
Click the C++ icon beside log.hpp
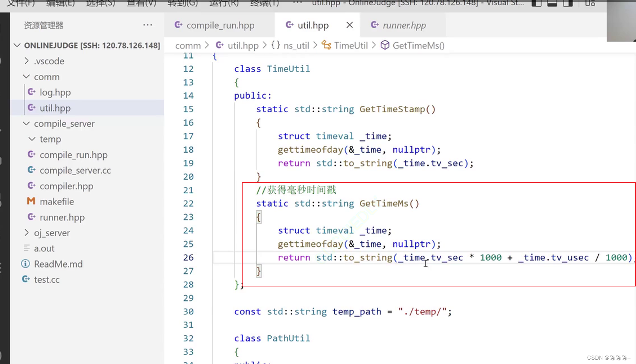[x=32, y=92]
